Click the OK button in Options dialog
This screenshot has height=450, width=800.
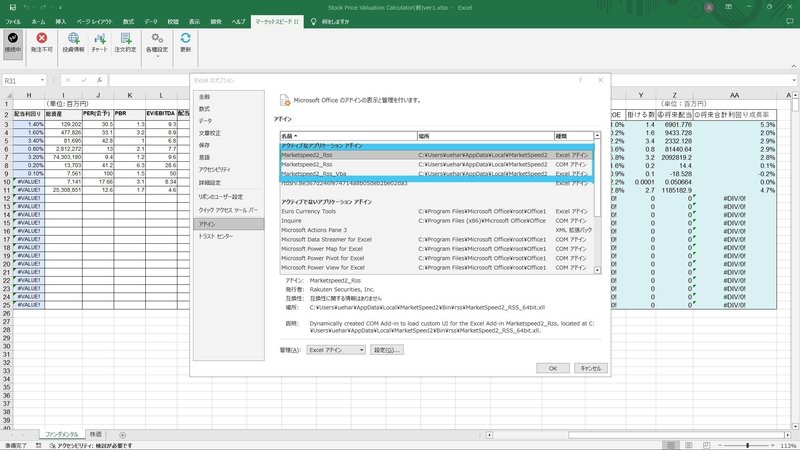point(553,368)
